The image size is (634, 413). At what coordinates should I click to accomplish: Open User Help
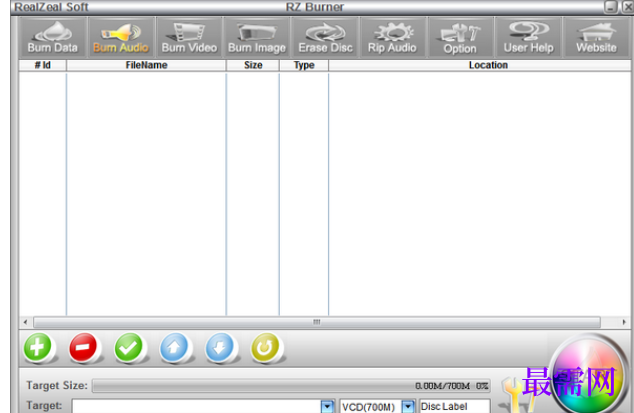point(528,38)
